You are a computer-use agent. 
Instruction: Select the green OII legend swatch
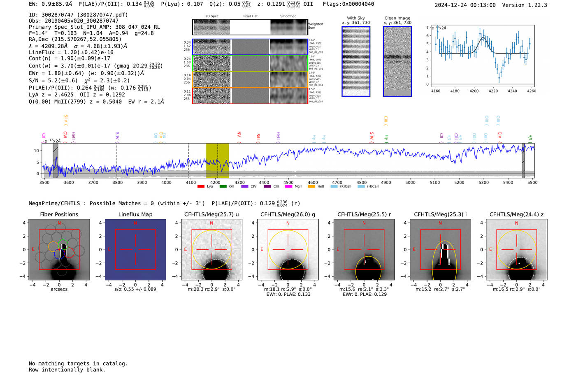(x=223, y=187)
